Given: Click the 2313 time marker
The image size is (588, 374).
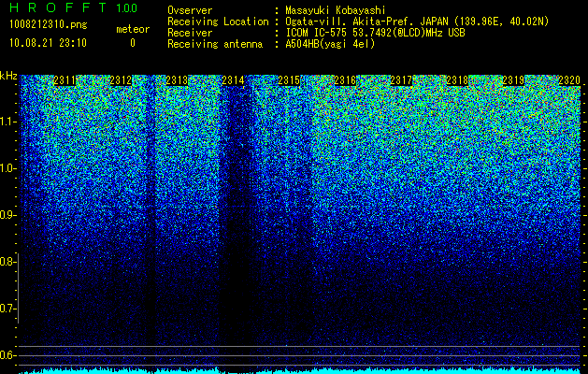Looking at the screenshot, I should point(177,80).
